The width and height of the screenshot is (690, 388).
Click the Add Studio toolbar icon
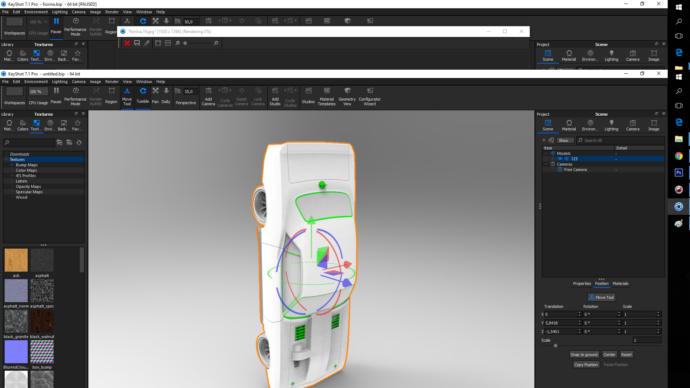tap(275, 96)
